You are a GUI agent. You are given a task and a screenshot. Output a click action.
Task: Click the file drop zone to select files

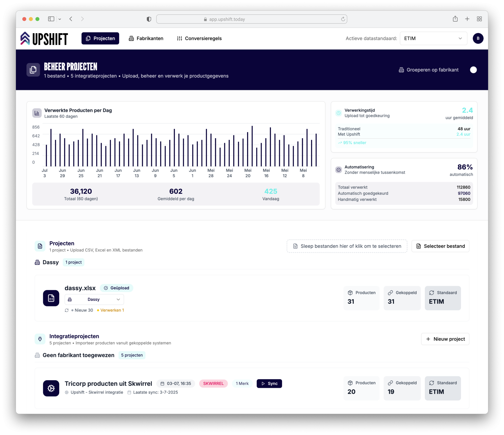pos(347,246)
